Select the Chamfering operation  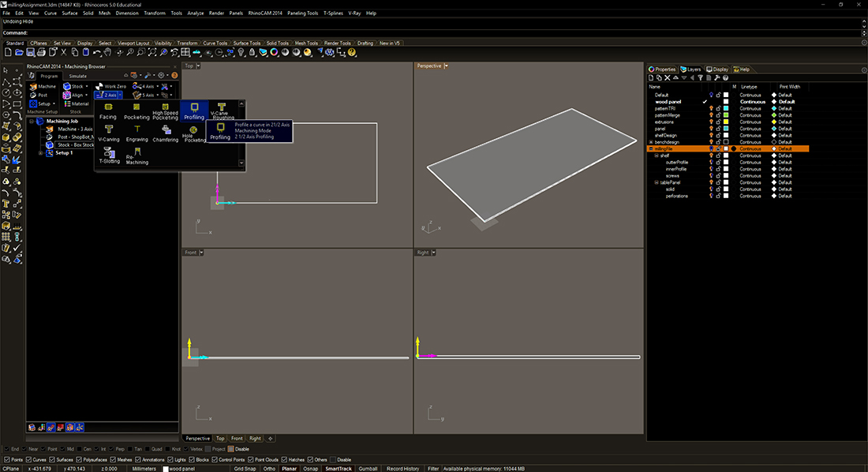(166, 133)
